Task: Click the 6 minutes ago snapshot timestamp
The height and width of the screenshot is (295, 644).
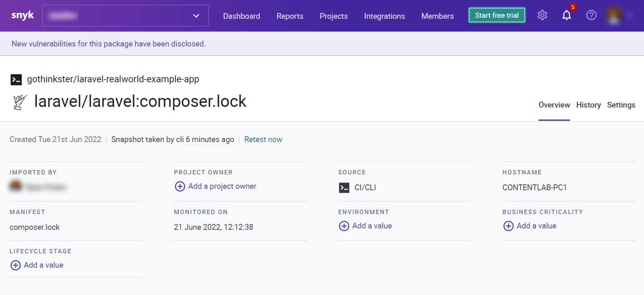Action: (x=210, y=139)
